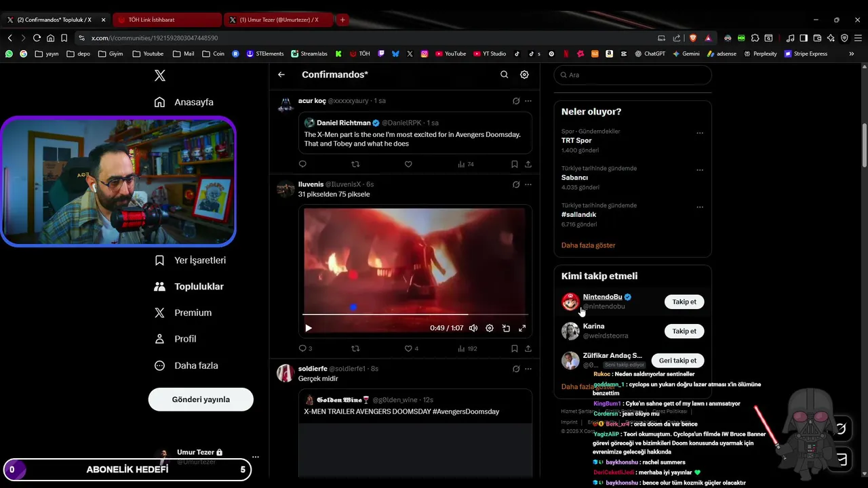Share acur koç's post
Image resolution: width=868 pixels, height=488 pixels.
[528, 164]
